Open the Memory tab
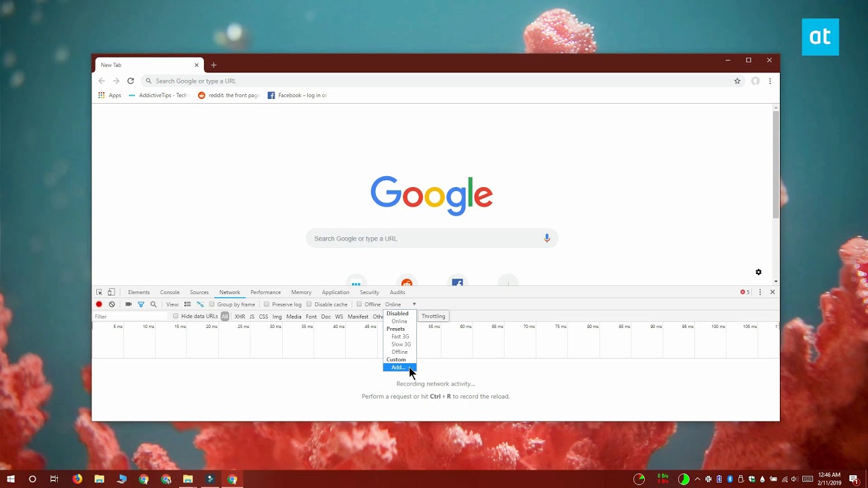Viewport: 868px width, 488px height. [x=302, y=292]
